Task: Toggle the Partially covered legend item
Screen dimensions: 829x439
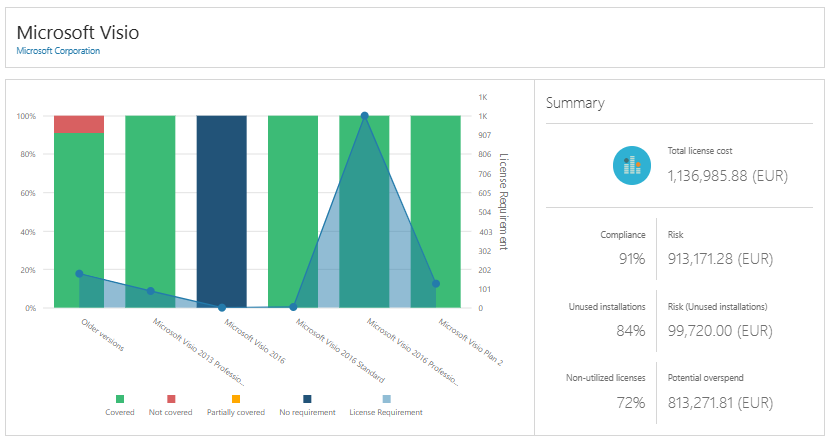Action: click(x=235, y=412)
